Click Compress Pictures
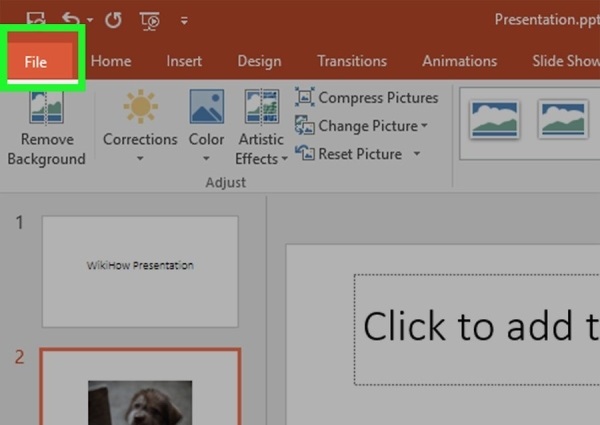The height and width of the screenshot is (425, 600). point(367,98)
